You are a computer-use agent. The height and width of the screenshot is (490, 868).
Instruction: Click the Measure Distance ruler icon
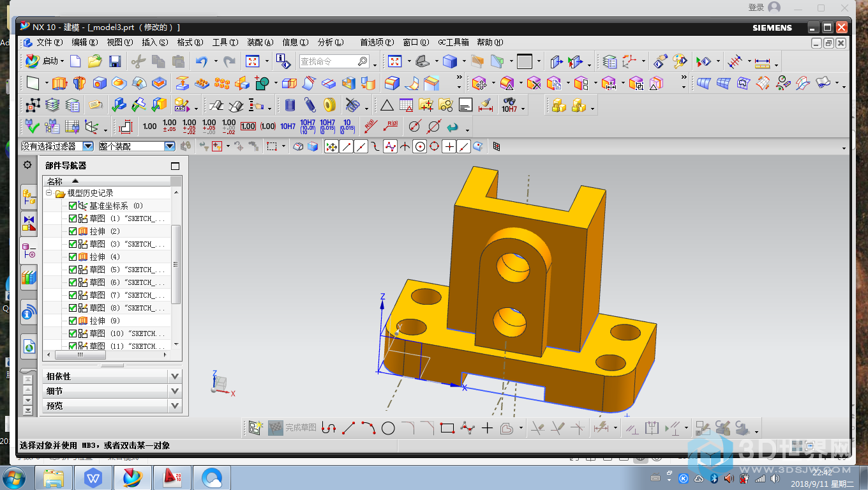[763, 62]
